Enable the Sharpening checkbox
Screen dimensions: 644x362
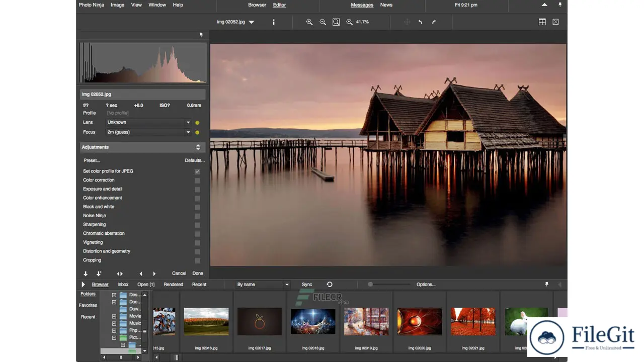pyautogui.click(x=197, y=225)
